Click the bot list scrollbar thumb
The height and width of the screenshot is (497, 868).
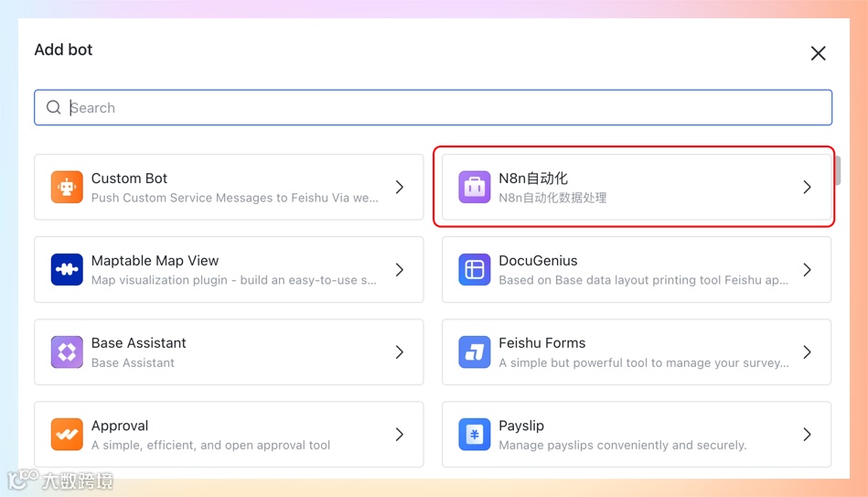(x=837, y=171)
